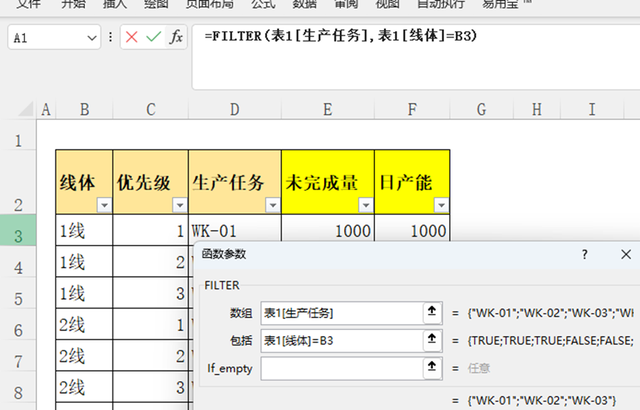The image size is (640, 410).
Task: Open the 生产任务 column filter dropdown
Action: 273,205
